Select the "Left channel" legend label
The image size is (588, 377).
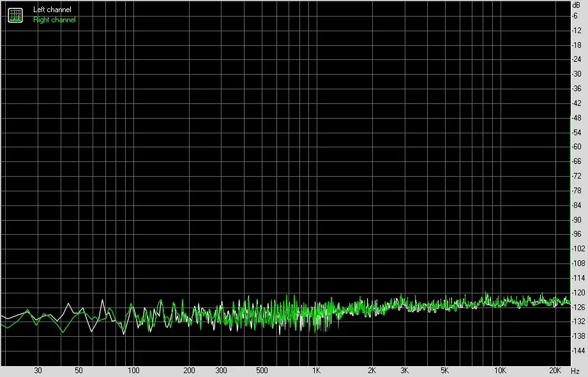point(52,10)
